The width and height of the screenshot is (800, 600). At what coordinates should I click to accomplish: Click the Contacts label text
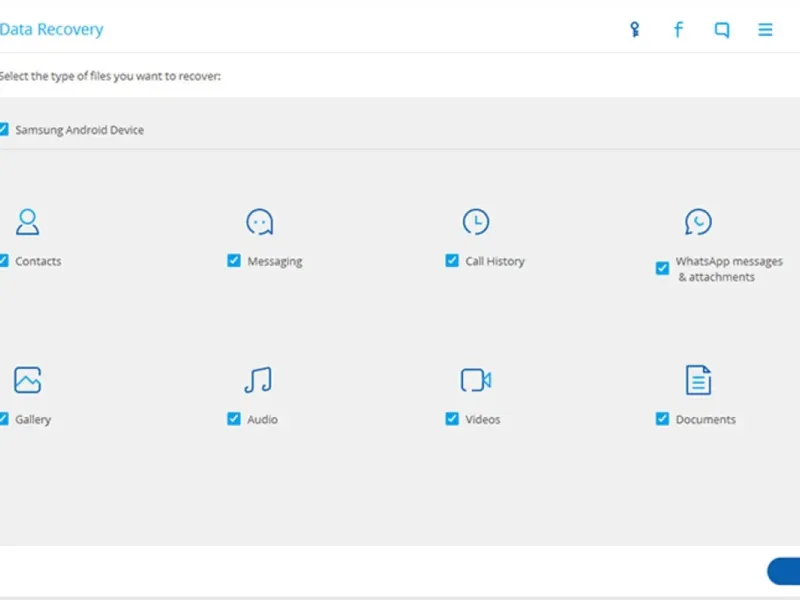pos(38,261)
